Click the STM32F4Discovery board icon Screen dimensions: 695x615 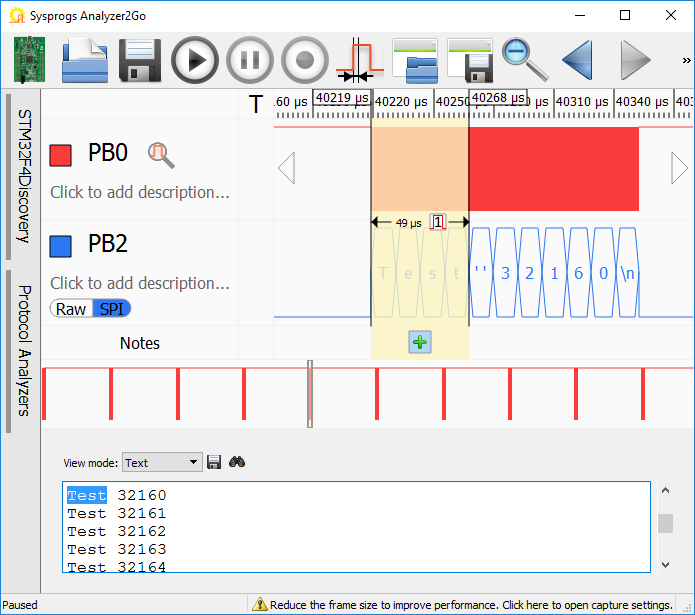(29, 60)
